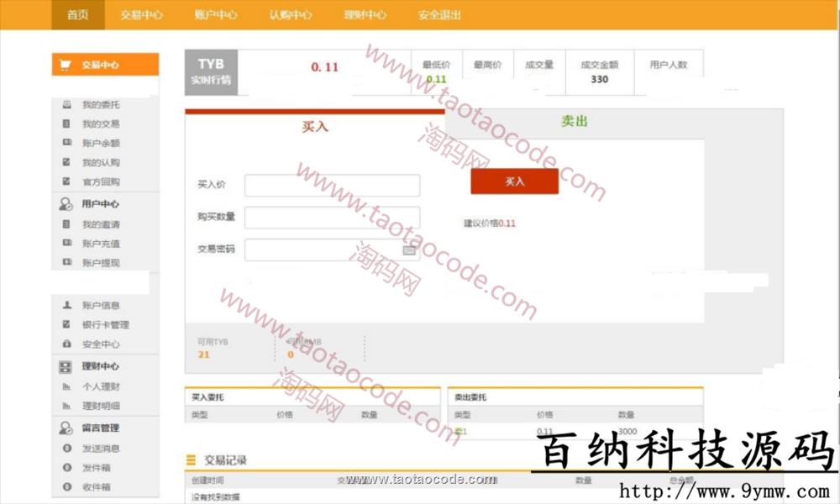840x504 pixels.
Task: Open the 首页 tab in top navigation
Action: click(x=77, y=15)
